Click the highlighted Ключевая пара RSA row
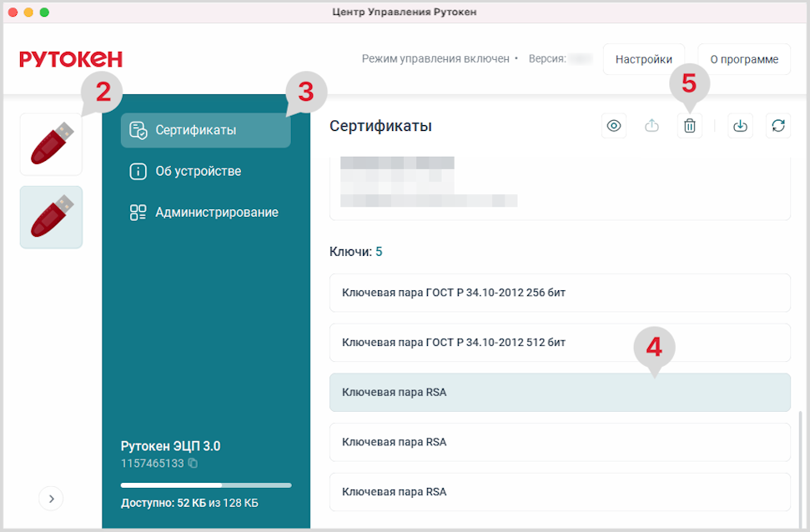This screenshot has width=810, height=532. coord(559,392)
